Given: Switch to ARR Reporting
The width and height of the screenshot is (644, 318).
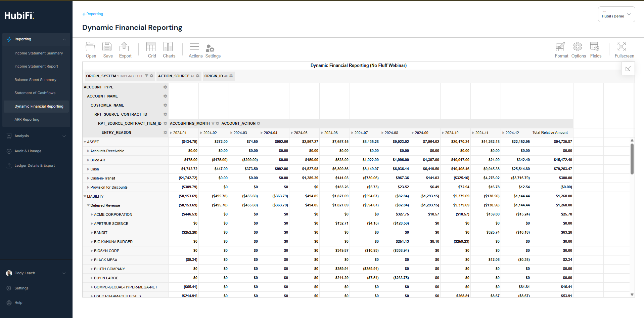Looking at the screenshot, I should pyautogui.click(x=27, y=119).
